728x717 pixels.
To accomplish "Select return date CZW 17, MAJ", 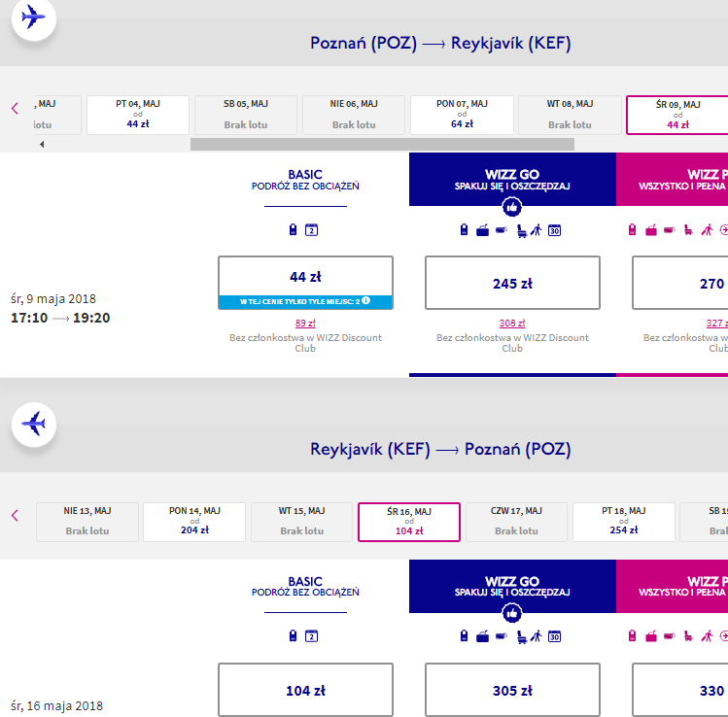I will tap(516, 522).
